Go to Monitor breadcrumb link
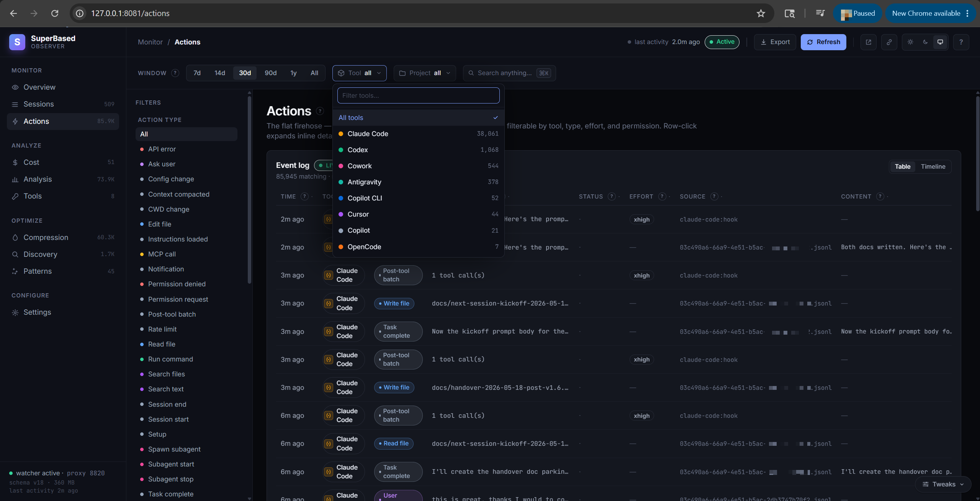Image resolution: width=980 pixels, height=501 pixels. [x=150, y=42]
